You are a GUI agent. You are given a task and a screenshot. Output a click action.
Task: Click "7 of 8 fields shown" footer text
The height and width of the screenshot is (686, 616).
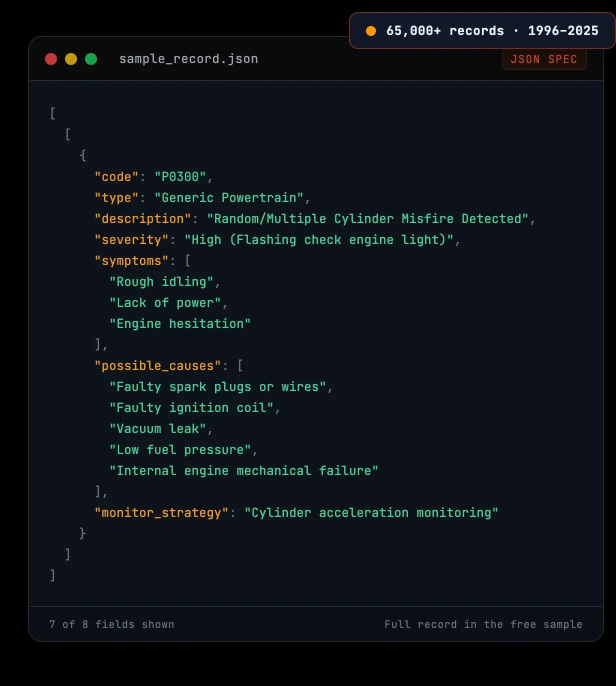(112, 624)
